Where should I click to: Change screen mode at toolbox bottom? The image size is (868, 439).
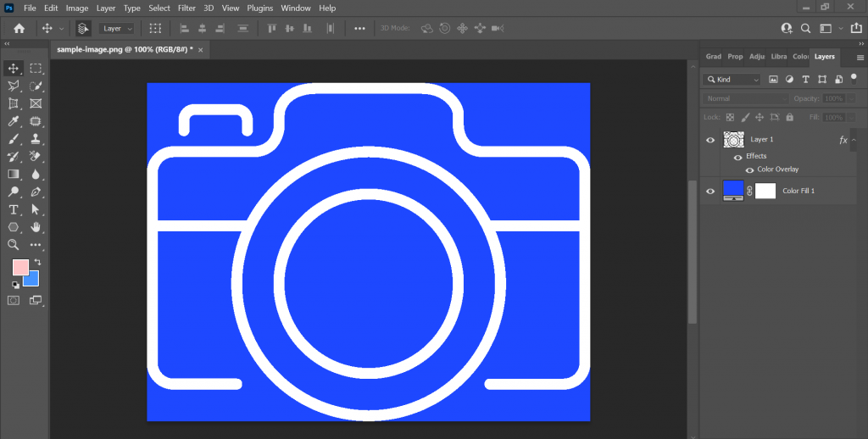36,301
